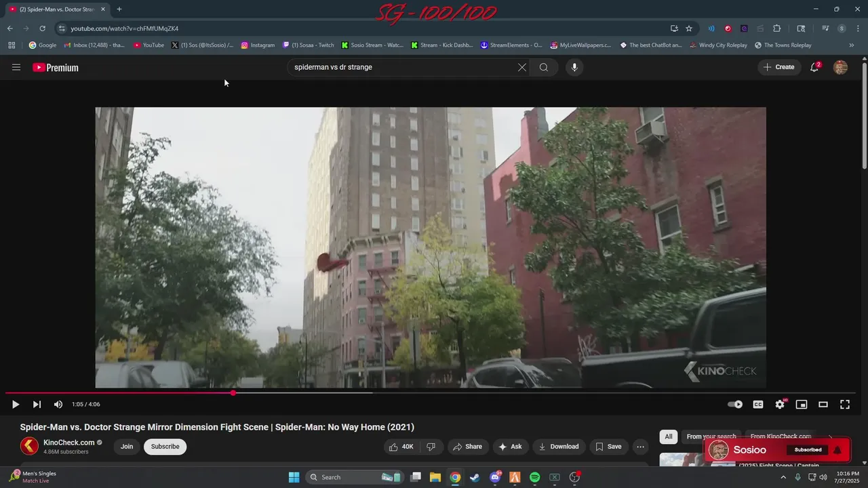Screen dimensions: 868x488
Task: Open more actions ellipsis menu
Action: 640,447
